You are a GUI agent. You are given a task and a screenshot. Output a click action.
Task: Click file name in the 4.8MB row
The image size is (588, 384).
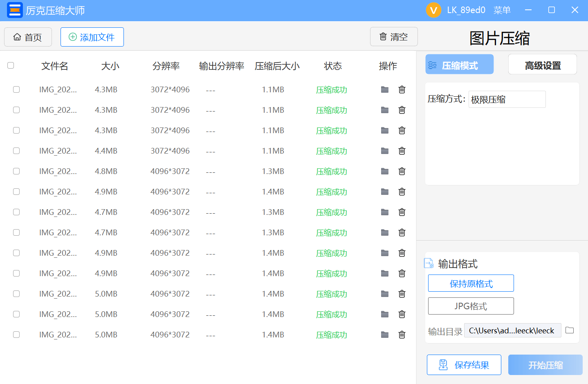click(x=58, y=171)
